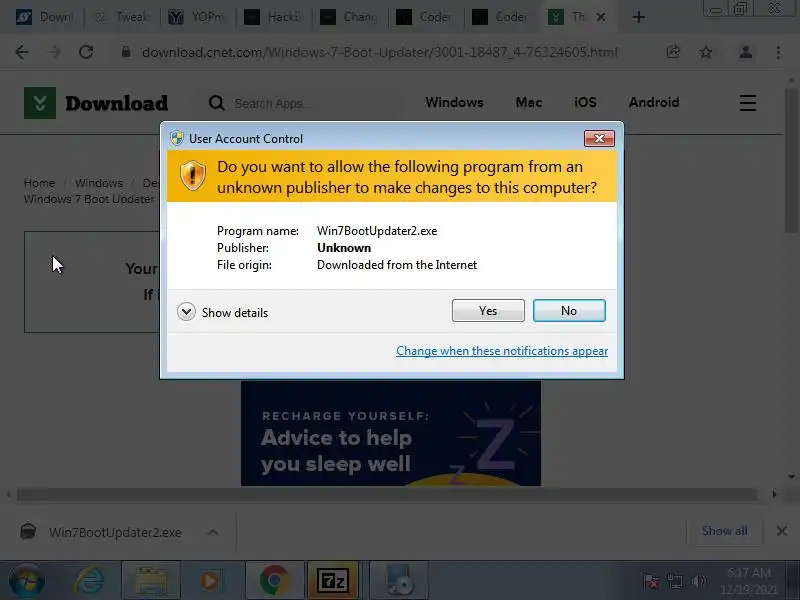Click the volume speaker tray icon
Screen dimensions: 800x600
coord(698,581)
